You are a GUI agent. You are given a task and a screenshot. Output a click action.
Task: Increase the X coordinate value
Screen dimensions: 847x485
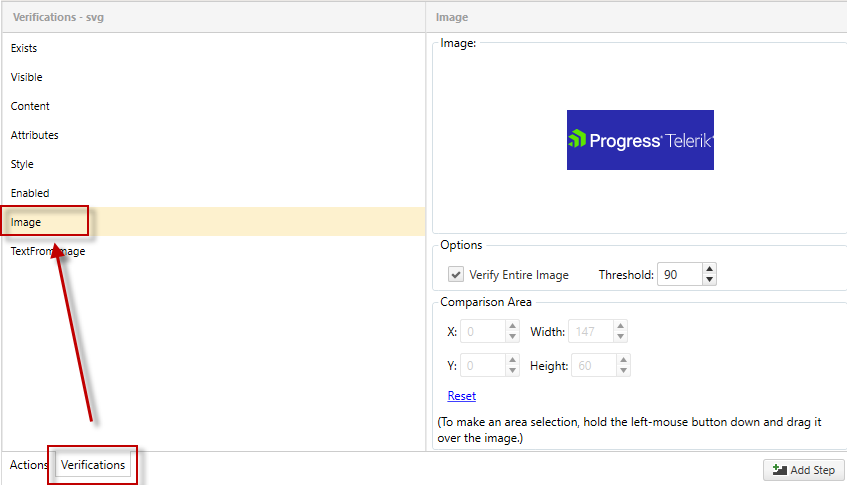(513, 326)
